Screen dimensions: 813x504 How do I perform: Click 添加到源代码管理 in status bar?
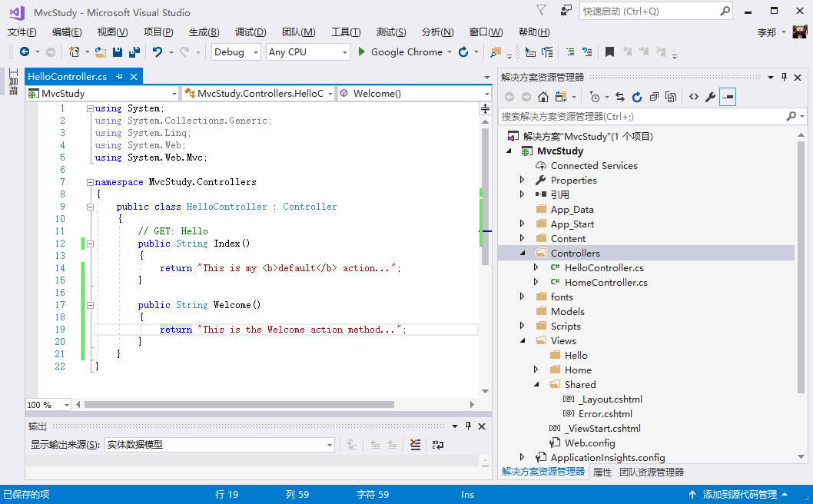pos(739,495)
